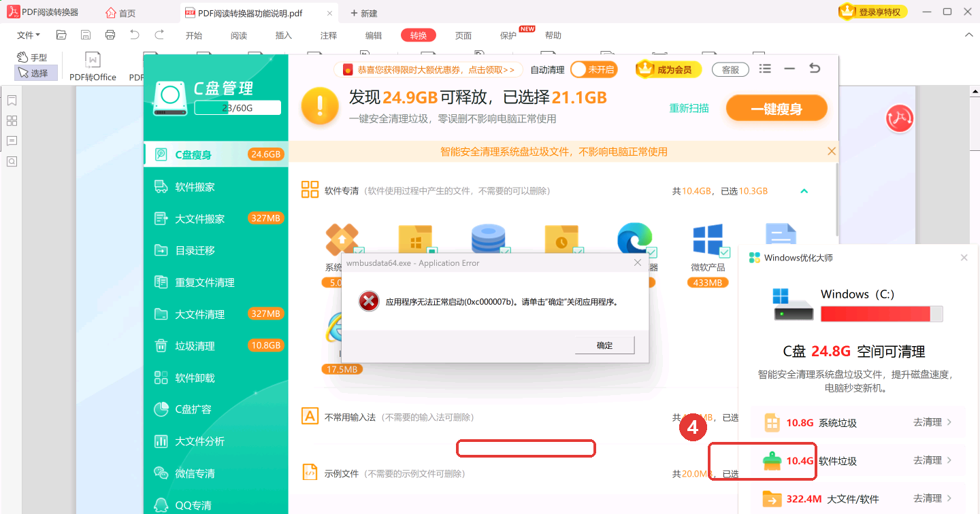Viewport: 980px width, 514px height.
Task: Open the 软件搬家 sidebar item
Action: (216, 187)
